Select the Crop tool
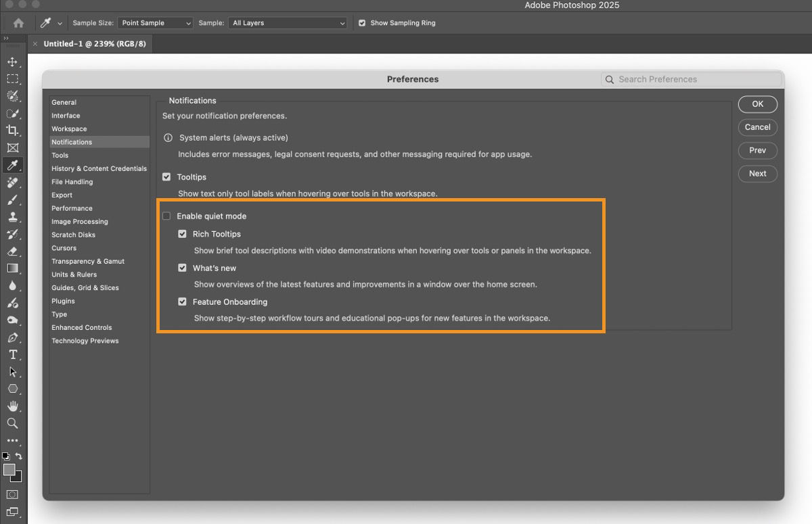This screenshot has height=524, width=812. point(13,130)
